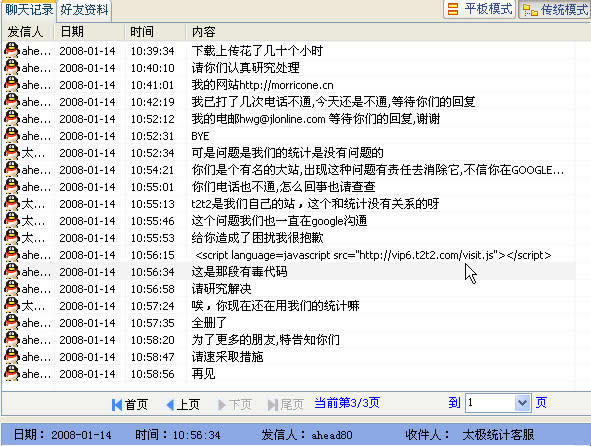Click the penguin icon on the 再见 row
This screenshot has height=446, width=591.
tap(12, 374)
